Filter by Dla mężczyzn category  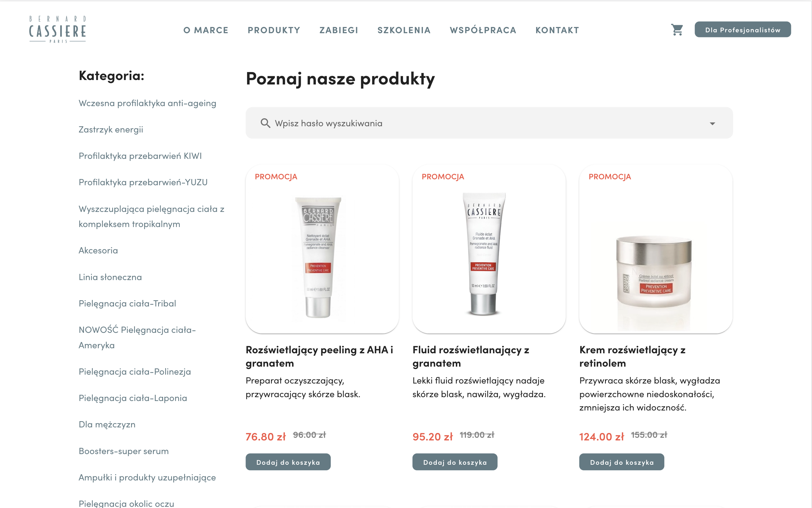point(107,424)
